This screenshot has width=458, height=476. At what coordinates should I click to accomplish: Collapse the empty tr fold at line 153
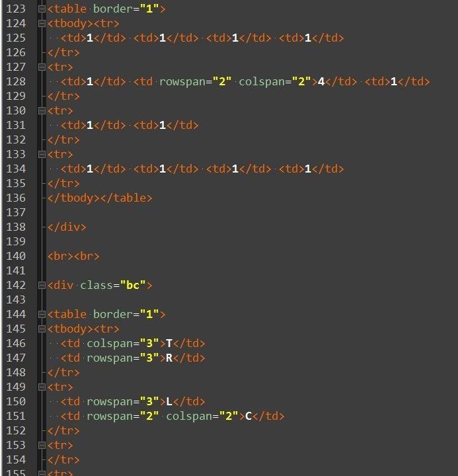(x=42, y=446)
